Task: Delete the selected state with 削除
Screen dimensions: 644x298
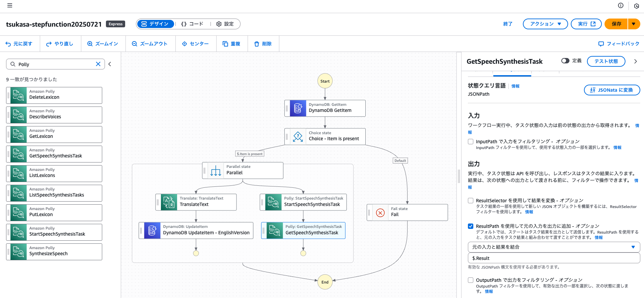Action: pos(263,44)
